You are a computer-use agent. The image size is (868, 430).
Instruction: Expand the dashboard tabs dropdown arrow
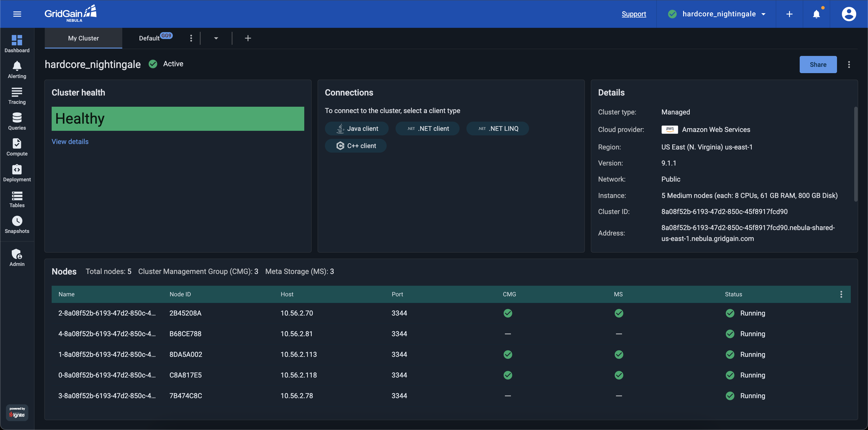[x=216, y=38]
